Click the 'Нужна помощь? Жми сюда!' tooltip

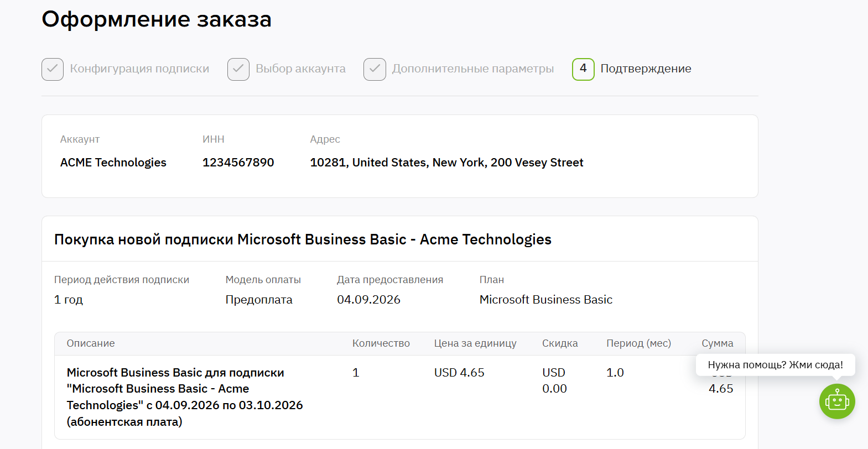(x=776, y=365)
